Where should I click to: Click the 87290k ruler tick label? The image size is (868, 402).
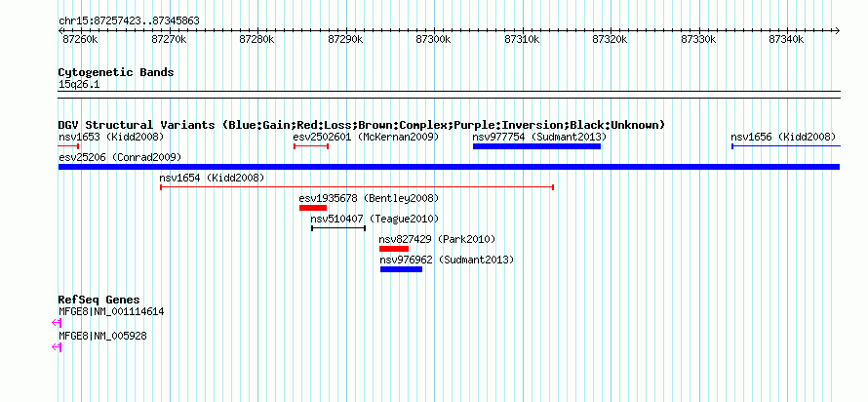click(x=346, y=40)
